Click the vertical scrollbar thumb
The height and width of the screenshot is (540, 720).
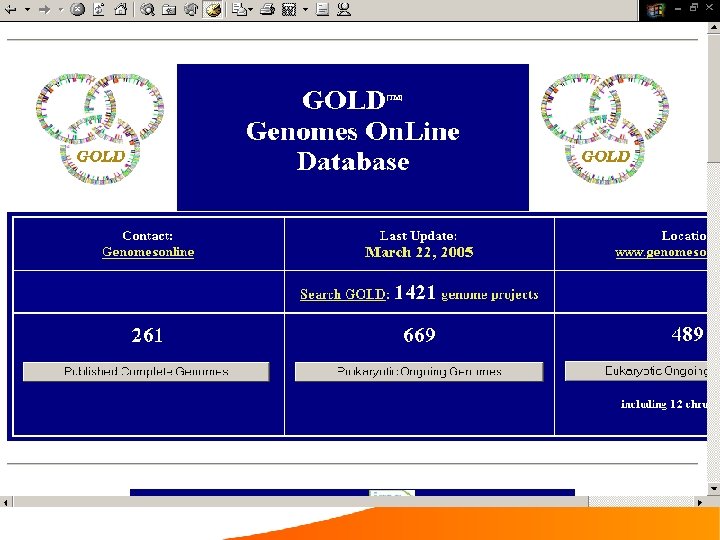click(x=714, y=97)
